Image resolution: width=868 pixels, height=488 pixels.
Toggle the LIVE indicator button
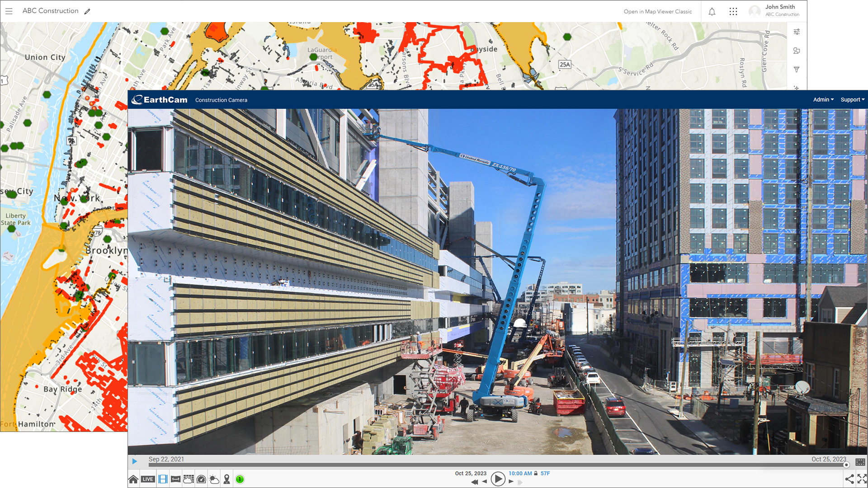(x=147, y=479)
